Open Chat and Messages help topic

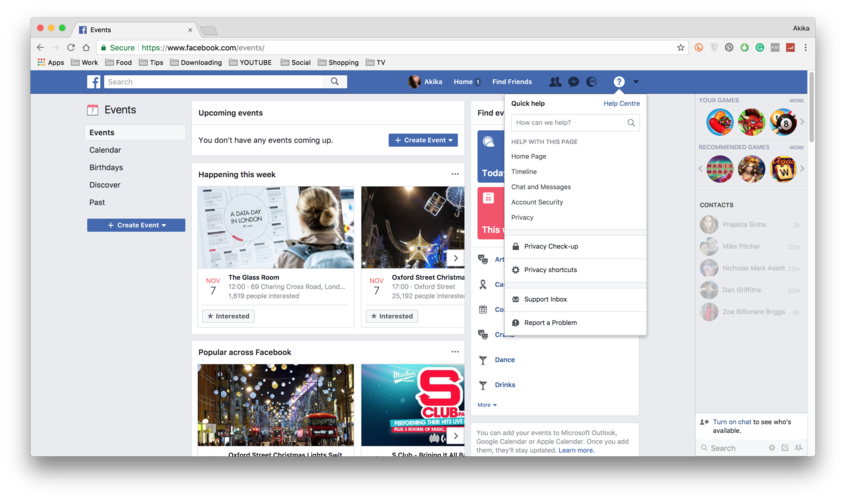pos(541,187)
